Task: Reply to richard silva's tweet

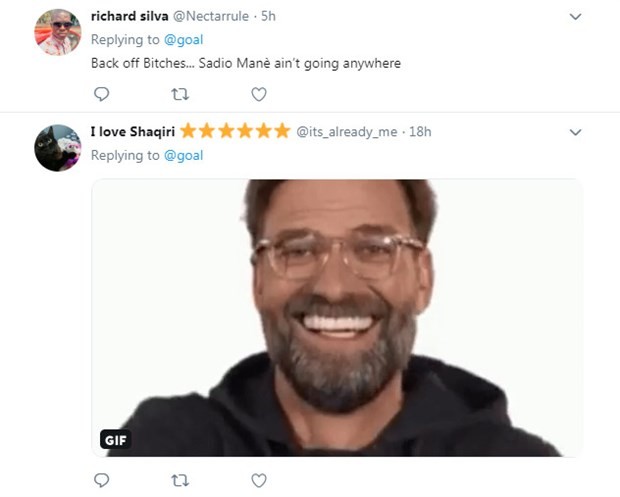Action: coord(101,95)
